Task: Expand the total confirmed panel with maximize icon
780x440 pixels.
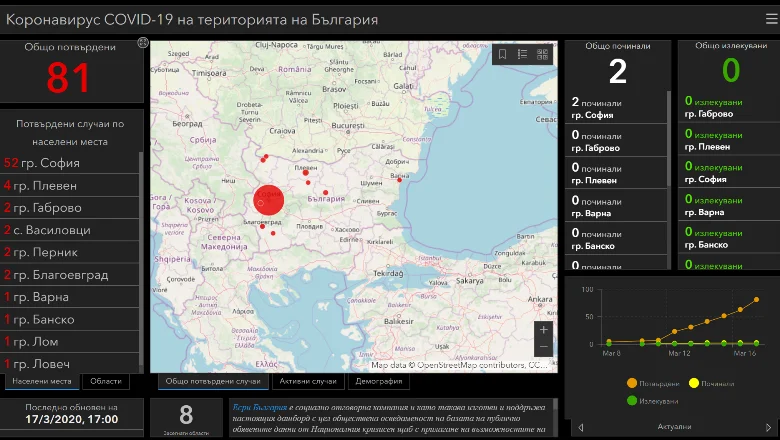Action: click(143, 43)
